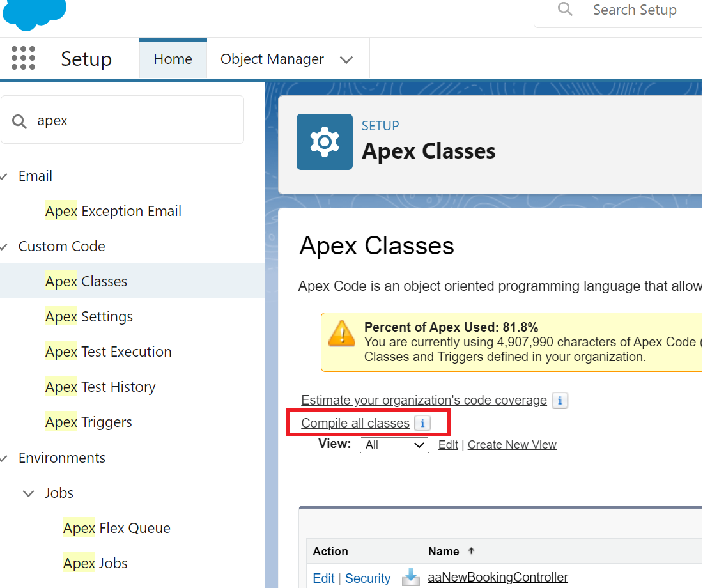The image size is (703, 588).
Task: Open the View dropdown set to All
Action: (x=394, y=445)
